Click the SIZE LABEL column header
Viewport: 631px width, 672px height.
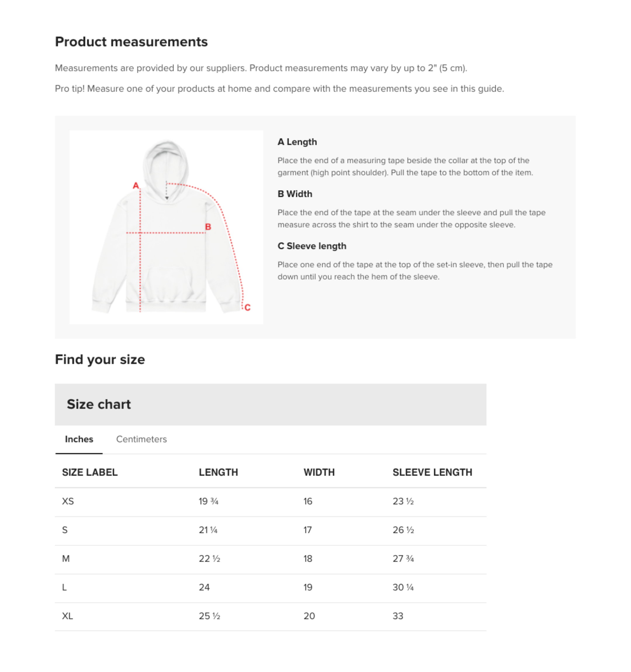tap(90, 472)
